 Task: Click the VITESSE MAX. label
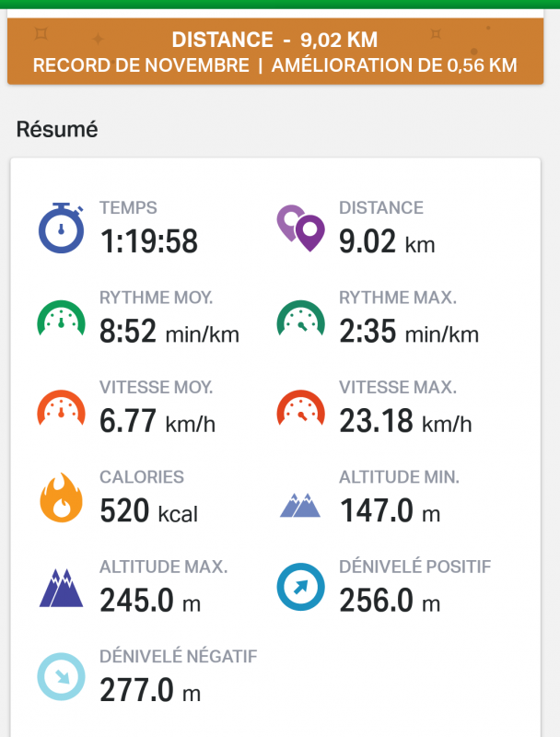click(x=398, y=387)
